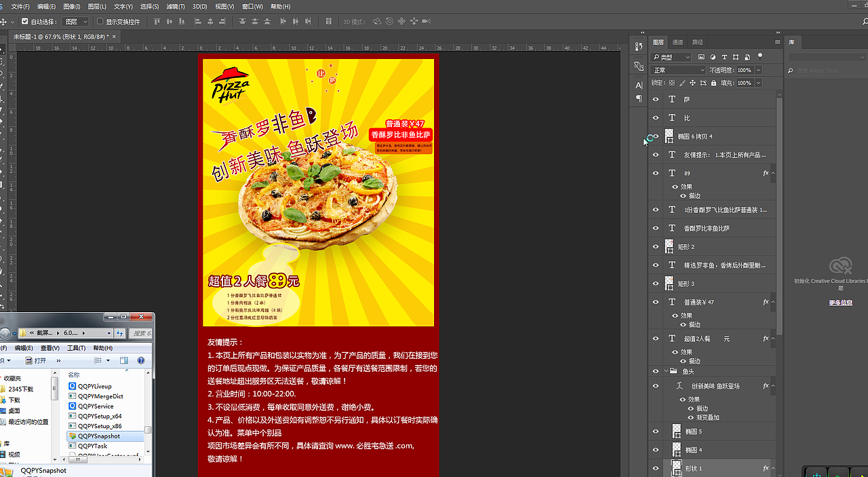The image size is (868, 477).
Task: Open the 滤镜(T) menu
Action: coord(176,6)
